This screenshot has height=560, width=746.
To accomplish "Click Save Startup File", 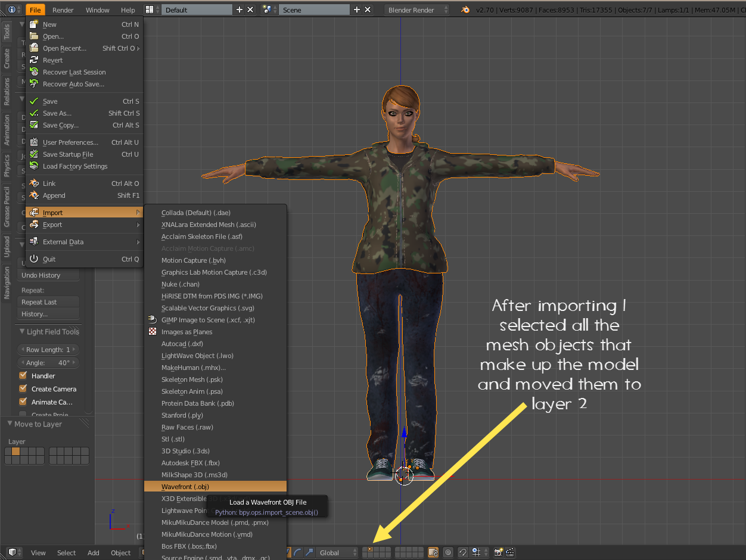I will point(84,154).
